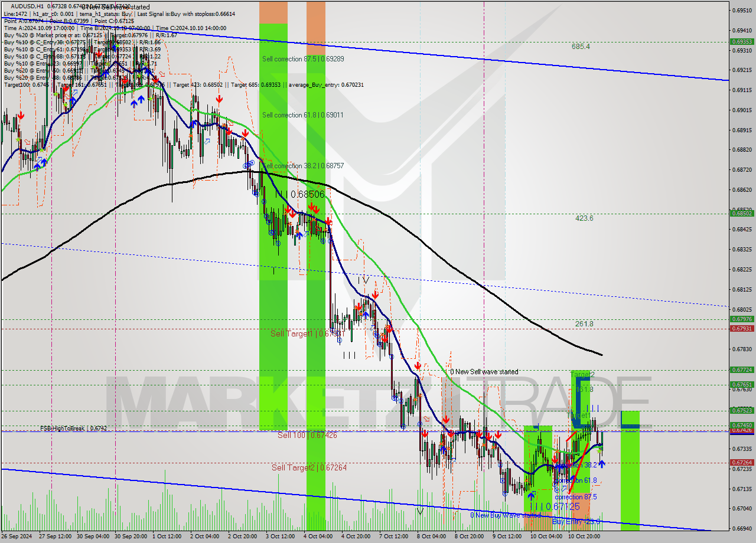Click the '10 Oct 04:00' time label

pos(548,537)
